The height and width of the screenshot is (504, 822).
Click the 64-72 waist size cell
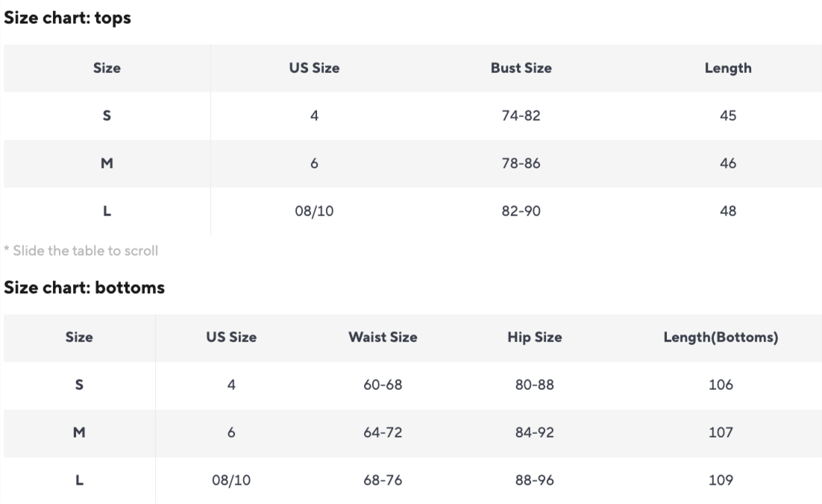(383, 432)
